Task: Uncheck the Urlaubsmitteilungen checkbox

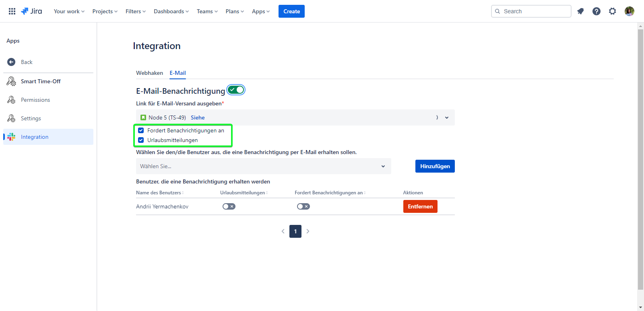Action: point(141,140)
